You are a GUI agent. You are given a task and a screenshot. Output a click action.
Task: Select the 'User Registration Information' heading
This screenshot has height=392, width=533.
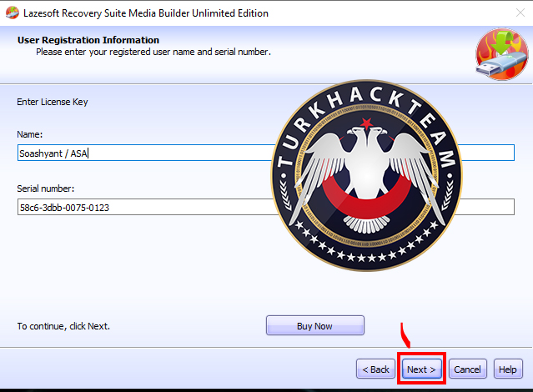(88, 40)
